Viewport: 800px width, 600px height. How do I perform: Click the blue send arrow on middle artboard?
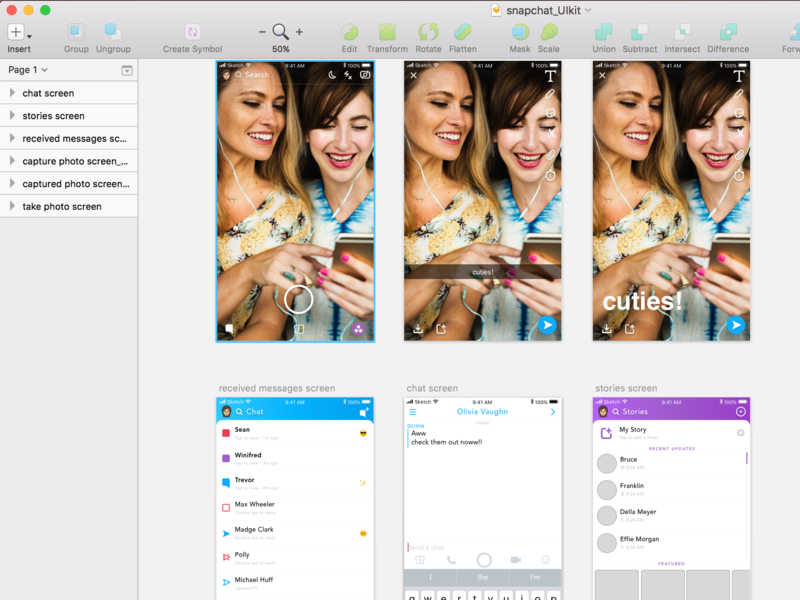[547, 325]
